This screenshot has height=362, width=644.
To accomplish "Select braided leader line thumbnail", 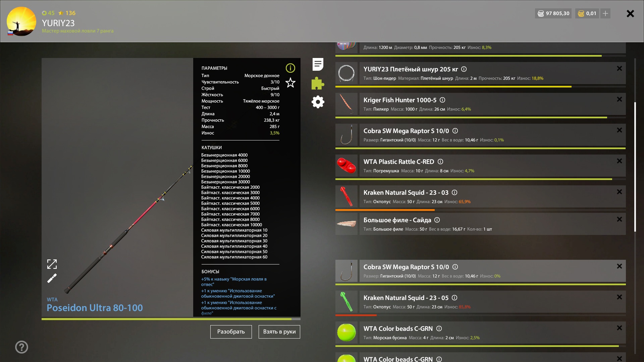I will pos(346,73).
